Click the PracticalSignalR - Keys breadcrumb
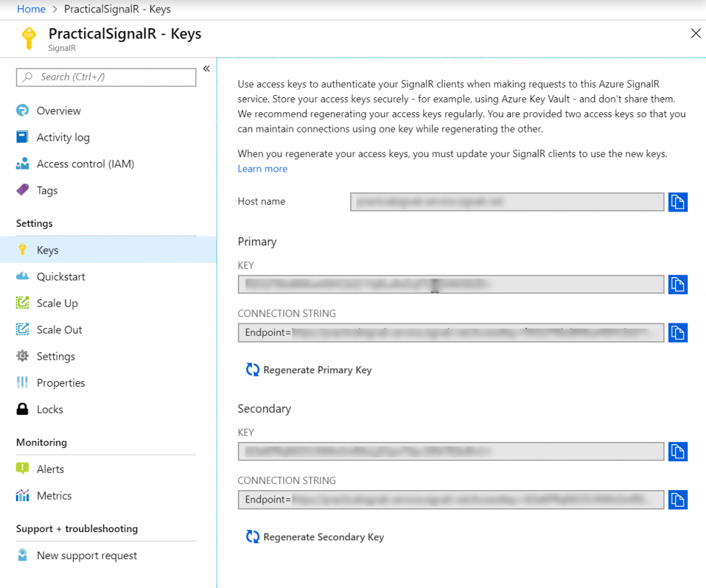 [x=117, y=9]
